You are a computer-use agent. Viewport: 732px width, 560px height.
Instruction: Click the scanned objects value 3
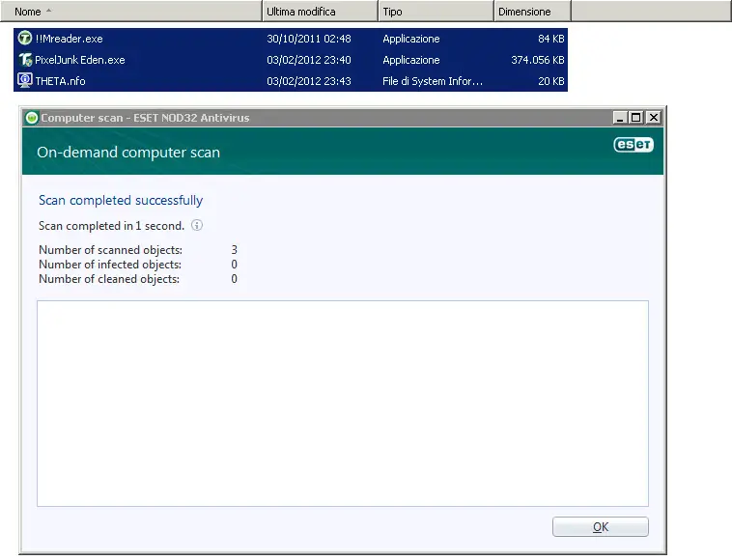coord(234,250)
